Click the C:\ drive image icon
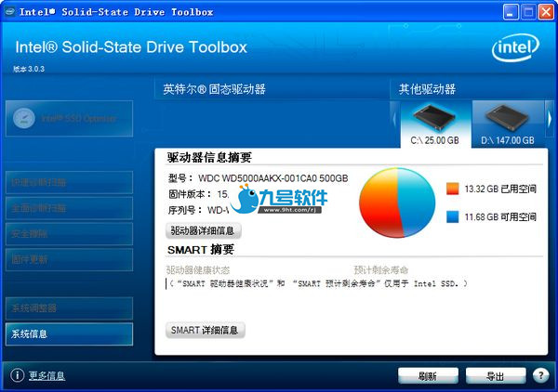Viewport: 558px width, 392px height. 434,117
